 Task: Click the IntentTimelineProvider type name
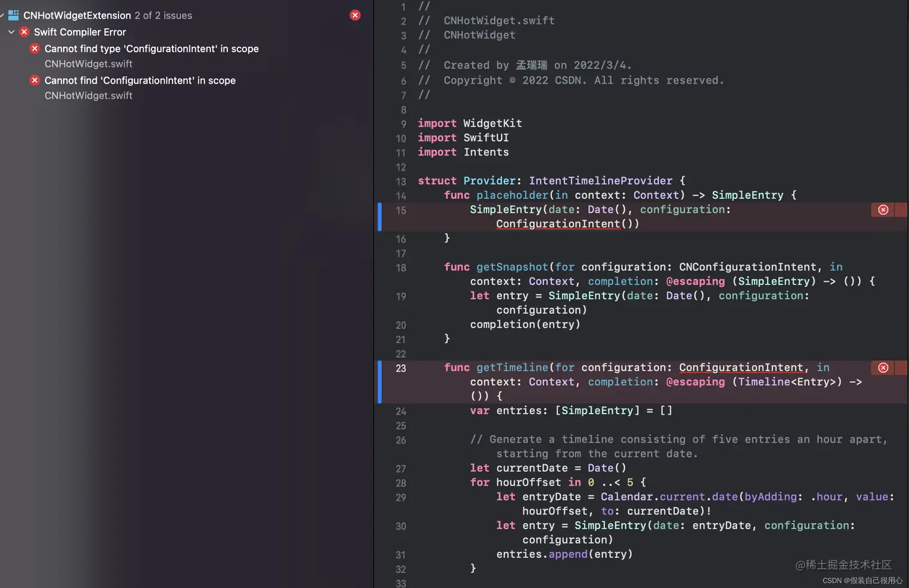[x=601, y=180]
